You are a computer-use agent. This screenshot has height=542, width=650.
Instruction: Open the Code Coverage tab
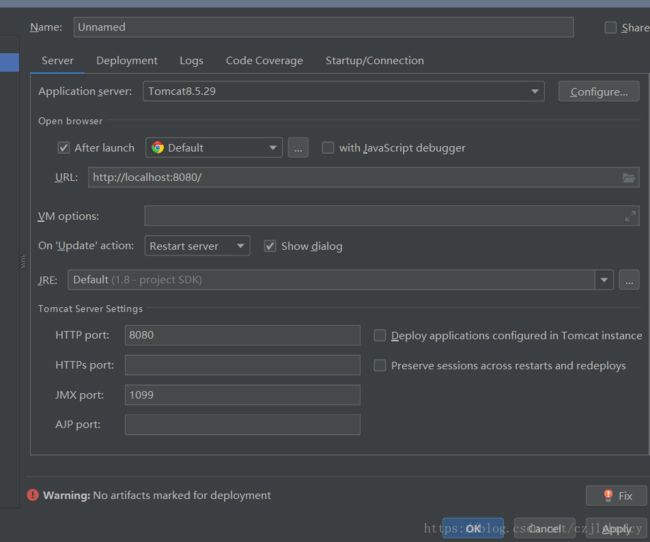264,61
